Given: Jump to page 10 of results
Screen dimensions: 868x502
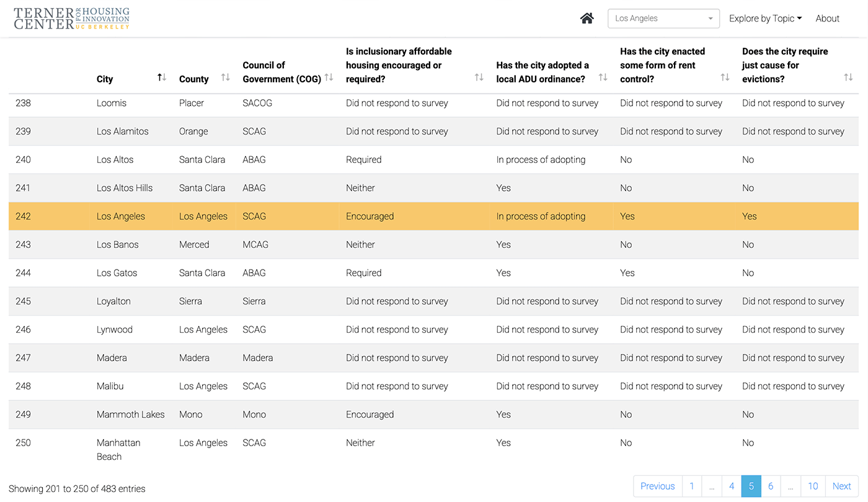Looking at the screenshot, I should (812, 486).
